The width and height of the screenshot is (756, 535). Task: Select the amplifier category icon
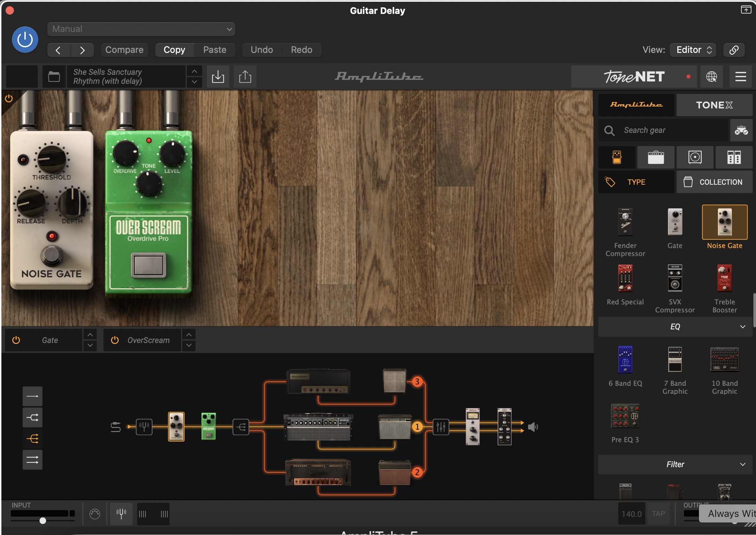[x=656, y=157]
